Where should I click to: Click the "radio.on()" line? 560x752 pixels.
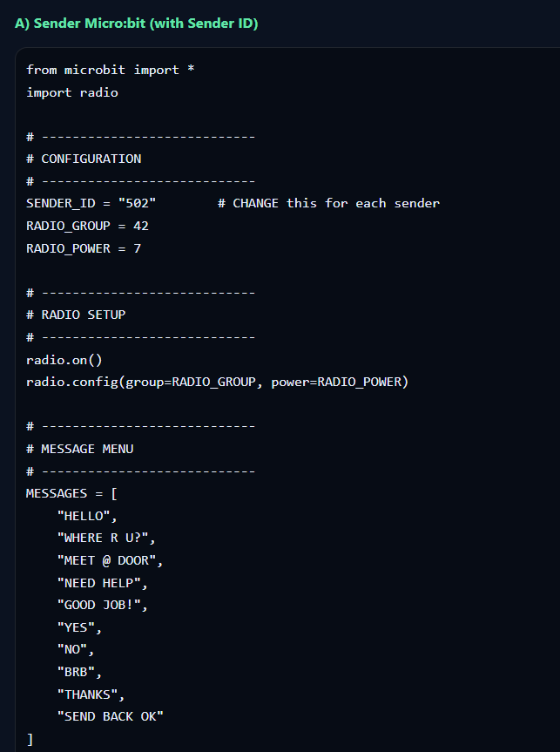coord(64,359)
